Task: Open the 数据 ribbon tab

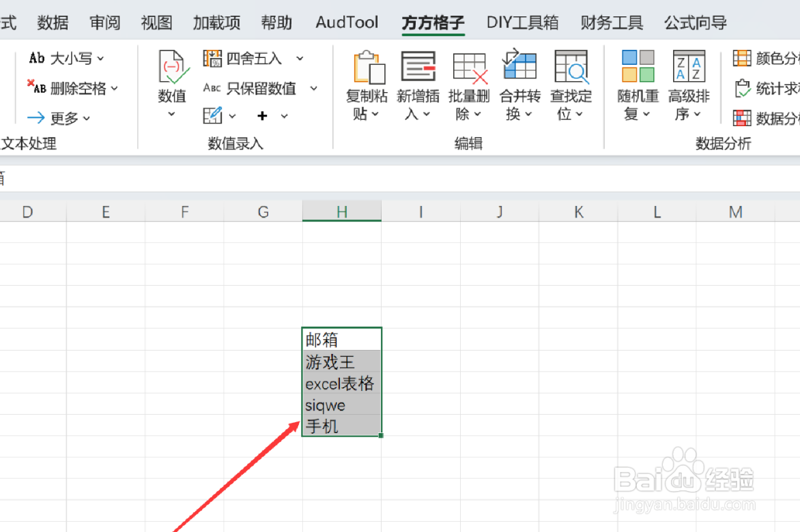Action: 53,23
